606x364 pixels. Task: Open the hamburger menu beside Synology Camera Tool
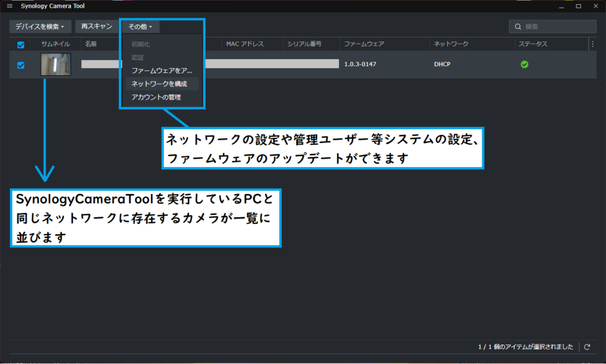[9, 6]
